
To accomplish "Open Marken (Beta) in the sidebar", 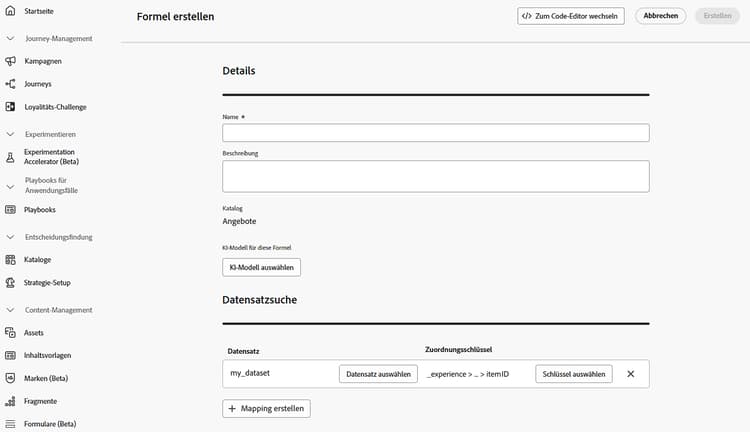I will pos(46,378).
